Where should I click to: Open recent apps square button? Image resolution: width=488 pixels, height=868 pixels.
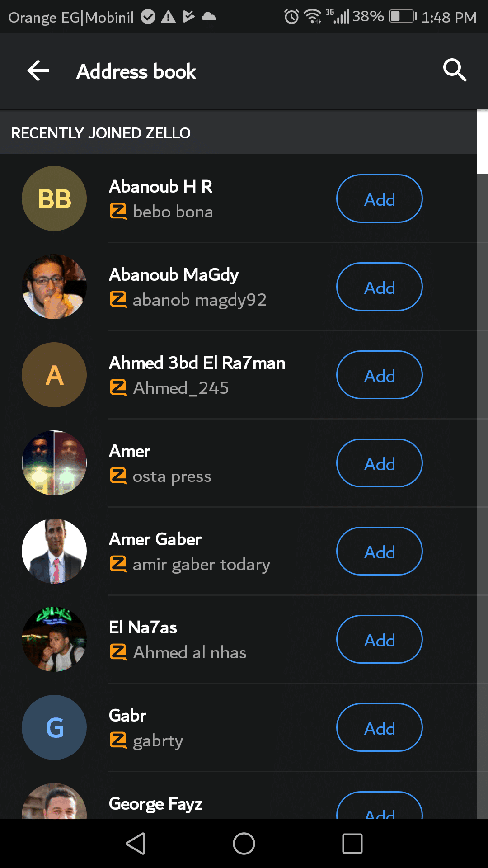click(x=352, y=844)
